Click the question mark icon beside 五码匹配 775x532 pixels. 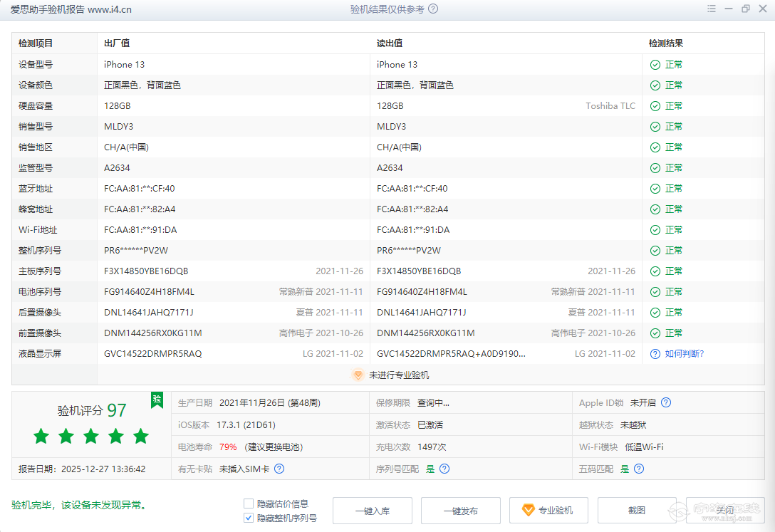[638, 469]
